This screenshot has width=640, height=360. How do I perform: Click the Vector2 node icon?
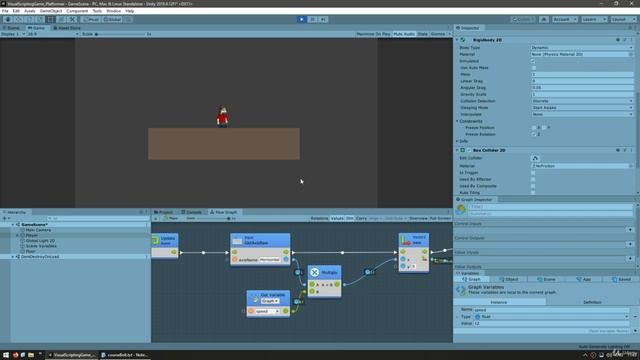(405, 240)
